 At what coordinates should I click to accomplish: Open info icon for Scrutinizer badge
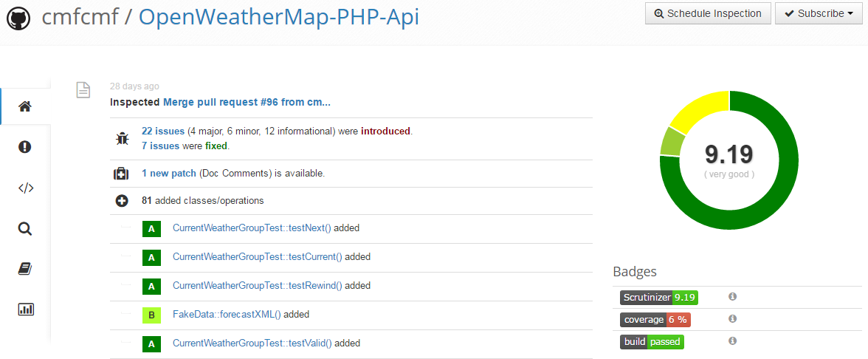732,297
